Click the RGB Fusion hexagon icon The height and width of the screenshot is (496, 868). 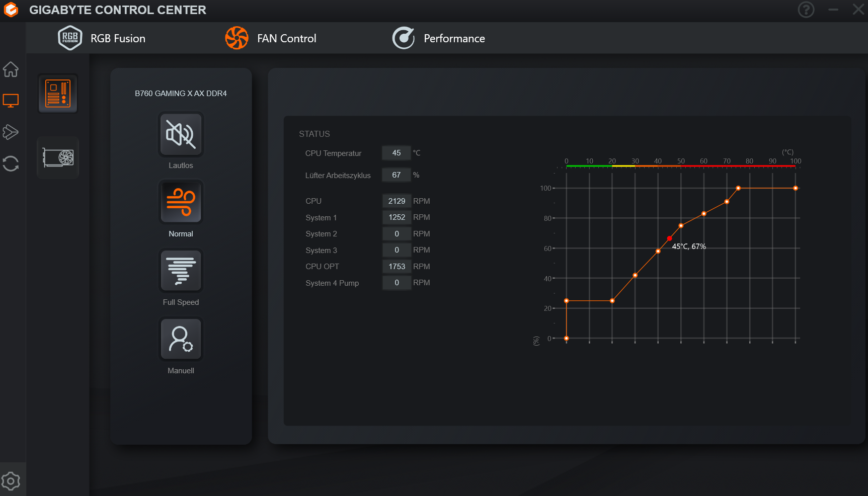[x=70, y=38]
